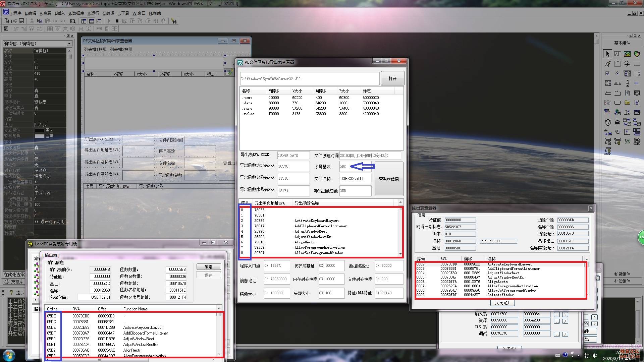The image size is (644, 362).
Task: Click the 背景颜色 white color swatch
Action: pos(39,136)
